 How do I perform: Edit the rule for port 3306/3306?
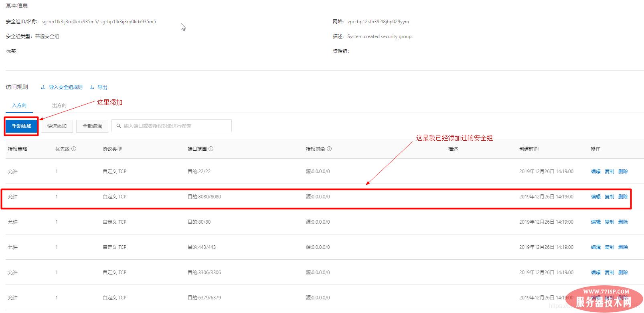596,273
